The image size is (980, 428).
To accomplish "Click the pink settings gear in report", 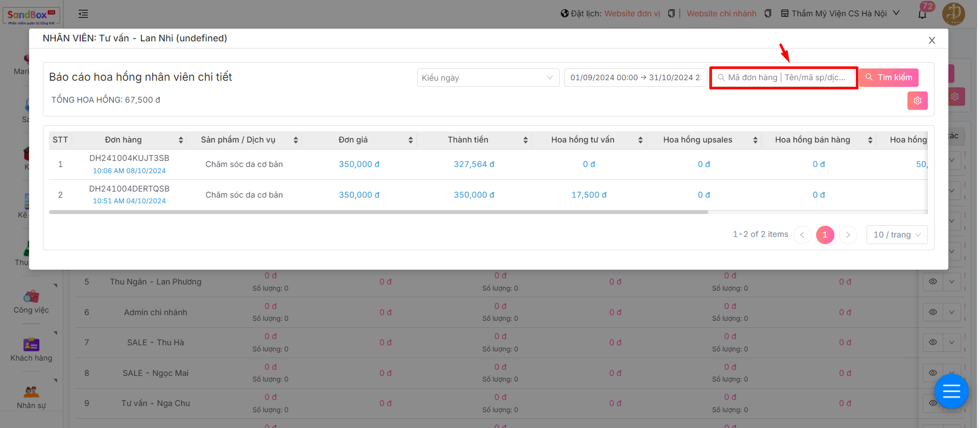I will click(x=917, y=101).
